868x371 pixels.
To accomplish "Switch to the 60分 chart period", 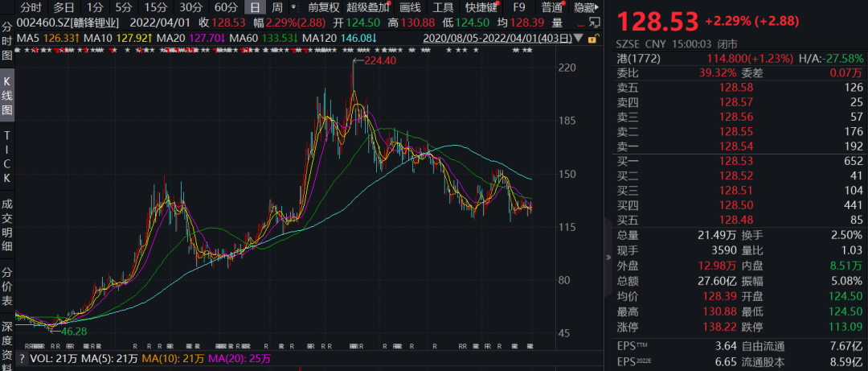I will [x=226, y=7].
